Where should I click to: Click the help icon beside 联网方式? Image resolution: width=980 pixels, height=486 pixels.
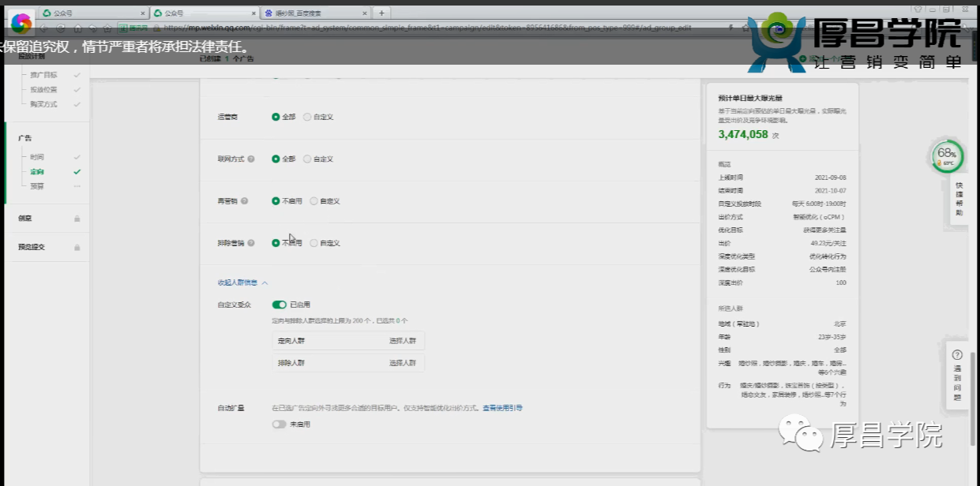[251, 159]
